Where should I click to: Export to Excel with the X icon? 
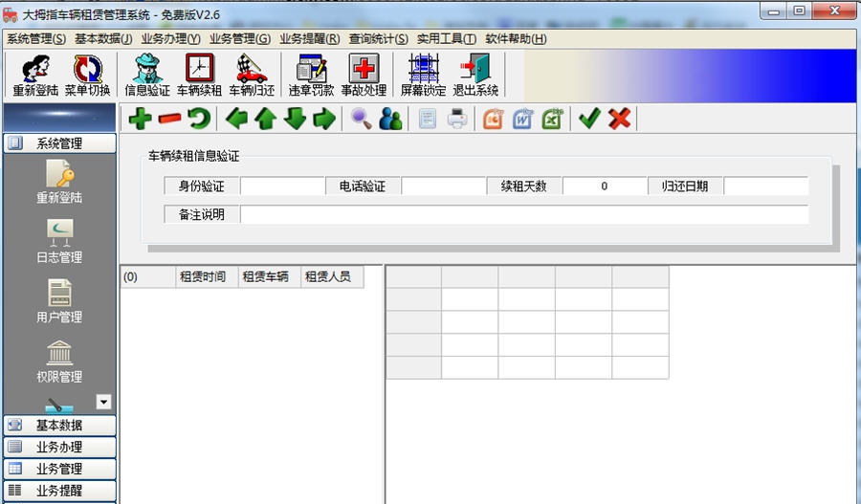point(552,119)
